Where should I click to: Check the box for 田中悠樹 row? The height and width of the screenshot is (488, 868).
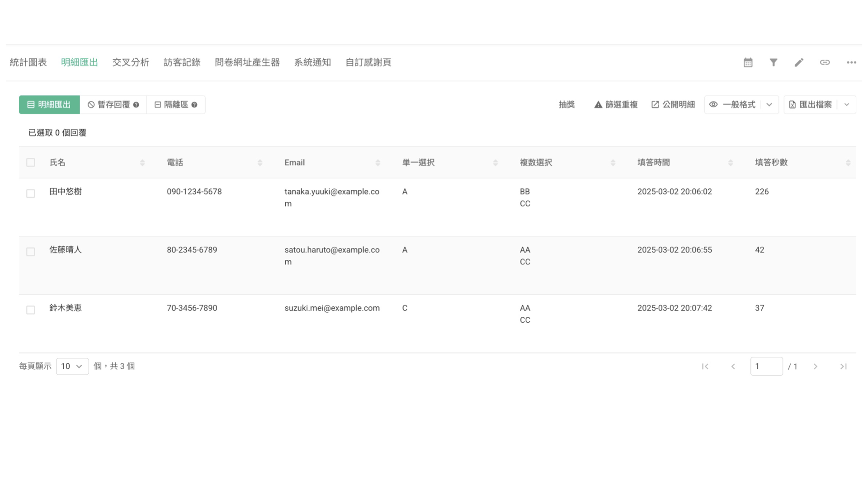click(x=31, y=193)
